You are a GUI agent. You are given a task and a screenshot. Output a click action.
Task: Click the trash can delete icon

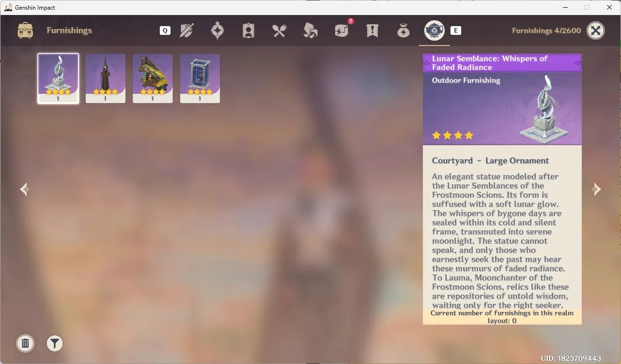(26, 344)
